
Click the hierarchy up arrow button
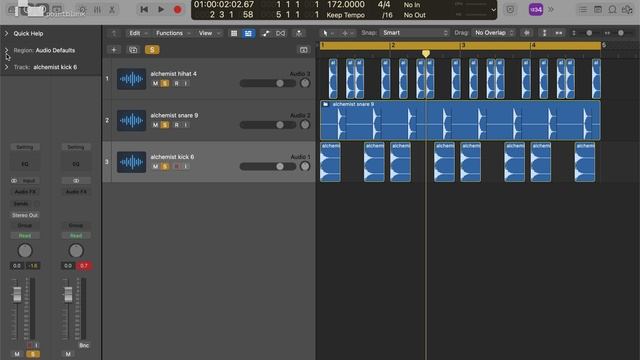114,33
